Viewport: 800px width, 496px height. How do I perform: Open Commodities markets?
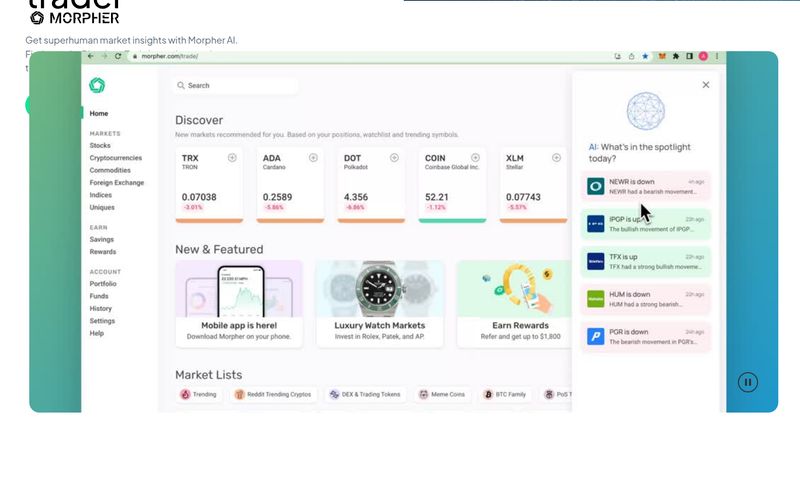pyautogui.click(x=110, y=170)
